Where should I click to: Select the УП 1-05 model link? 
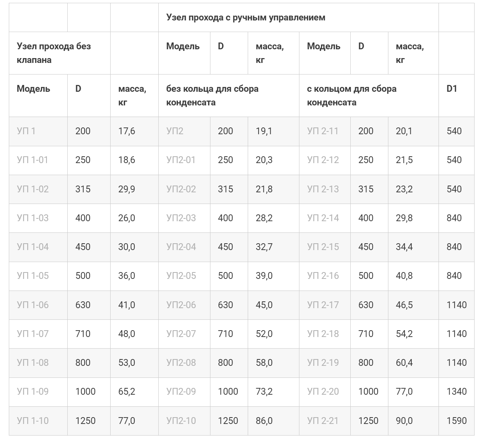click(32, 276)
